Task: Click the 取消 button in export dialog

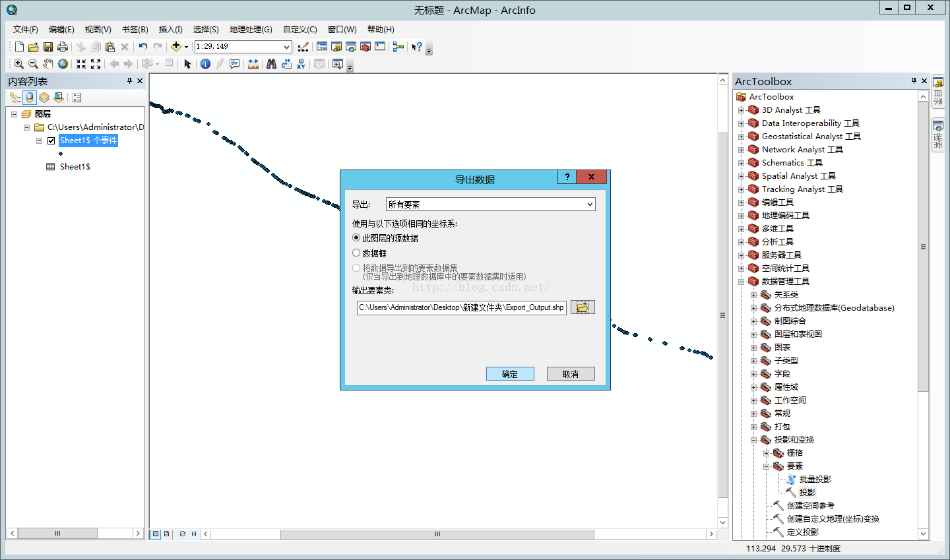Action: point(571,374)
